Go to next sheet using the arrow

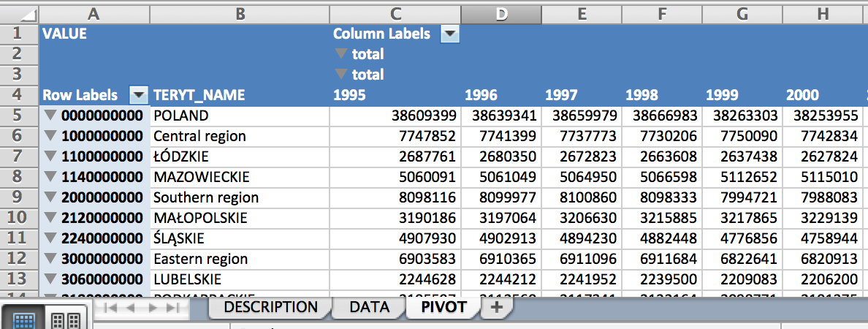153,308
